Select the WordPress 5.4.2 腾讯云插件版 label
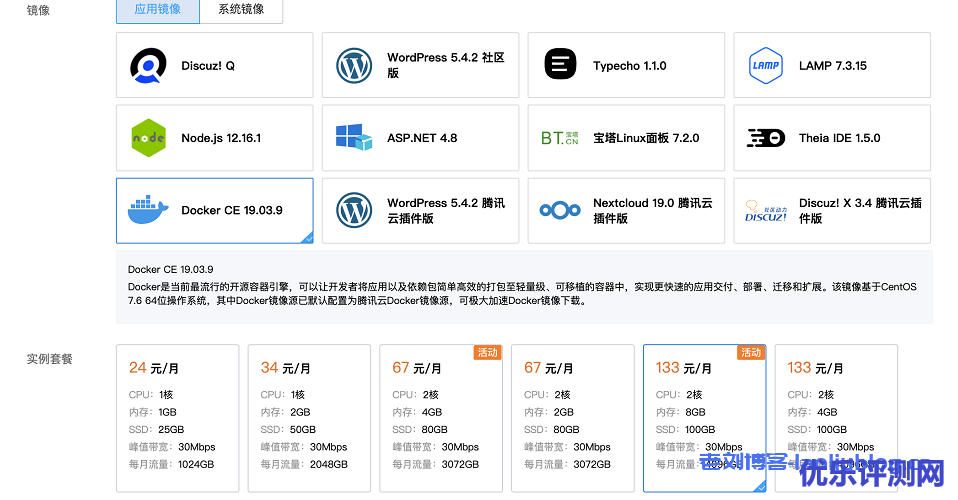The width and height of the screenshot is (958, 500). click(446, 210)
